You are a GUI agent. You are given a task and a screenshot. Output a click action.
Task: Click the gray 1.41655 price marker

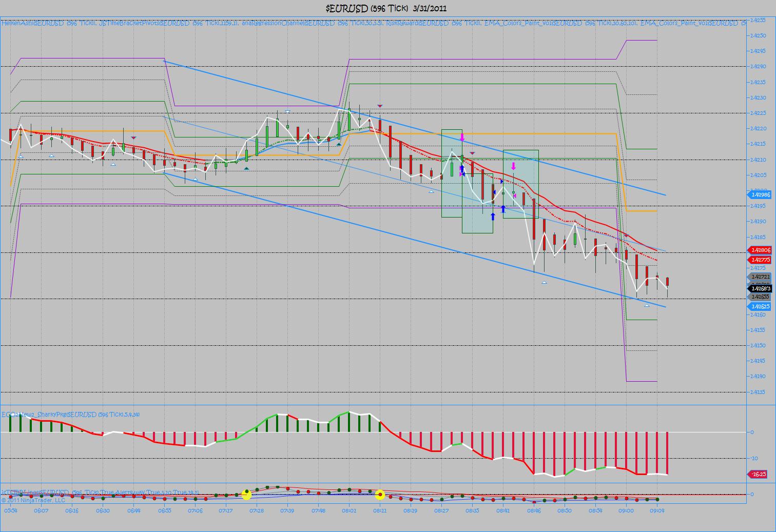(760, 297)
